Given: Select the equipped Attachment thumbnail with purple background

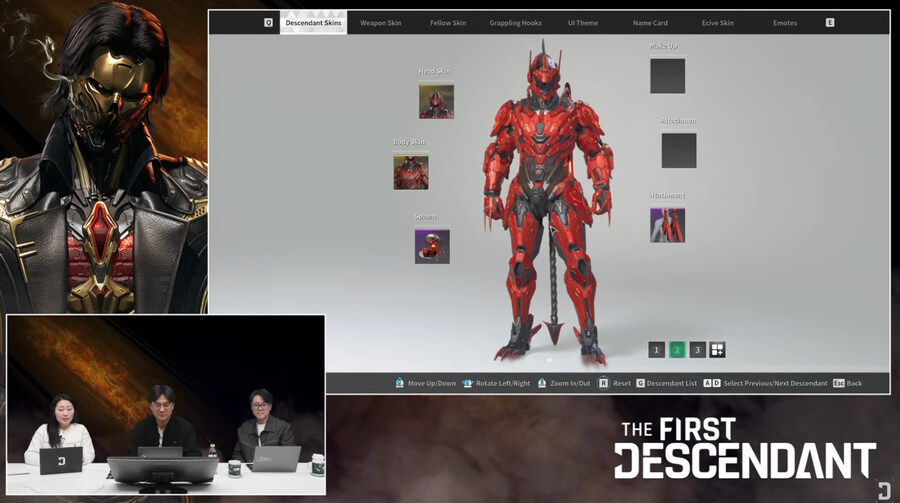Looking at the screenshot, I should point(668,225).
